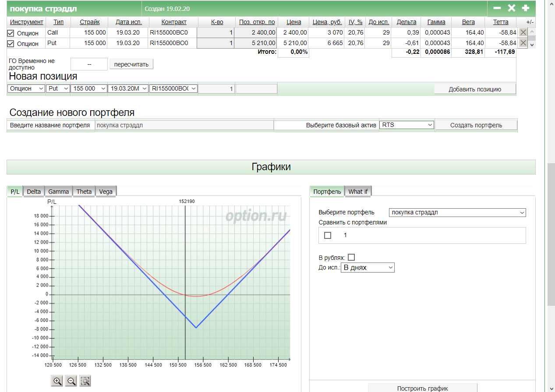The height and width of the screenshot is (392, 555).
Task: Click contract cell RI155000BC0
Action: 169,32
